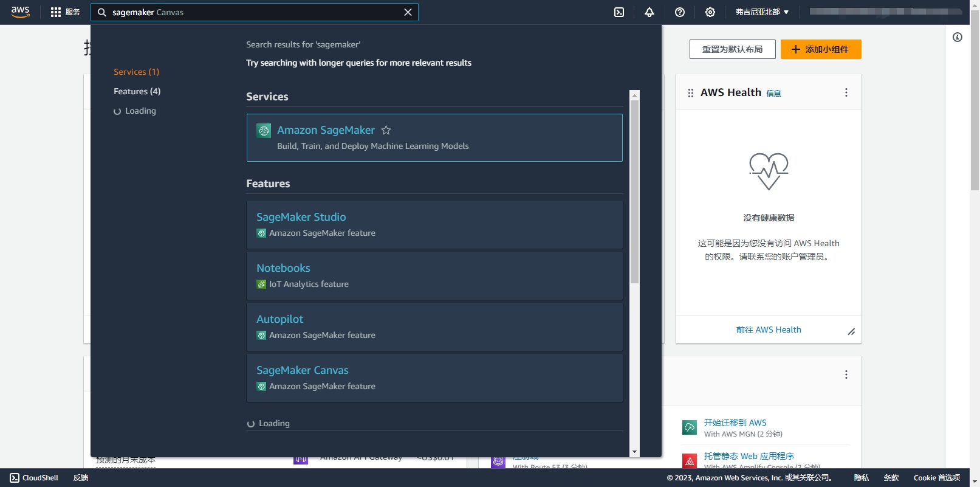
Task: Open the AWS logo home link
Action: 21,12
